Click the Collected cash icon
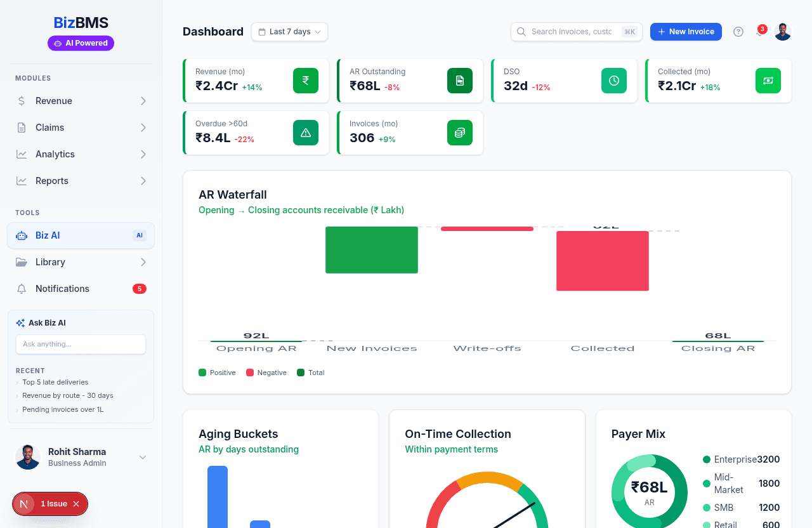 point(768,81)
